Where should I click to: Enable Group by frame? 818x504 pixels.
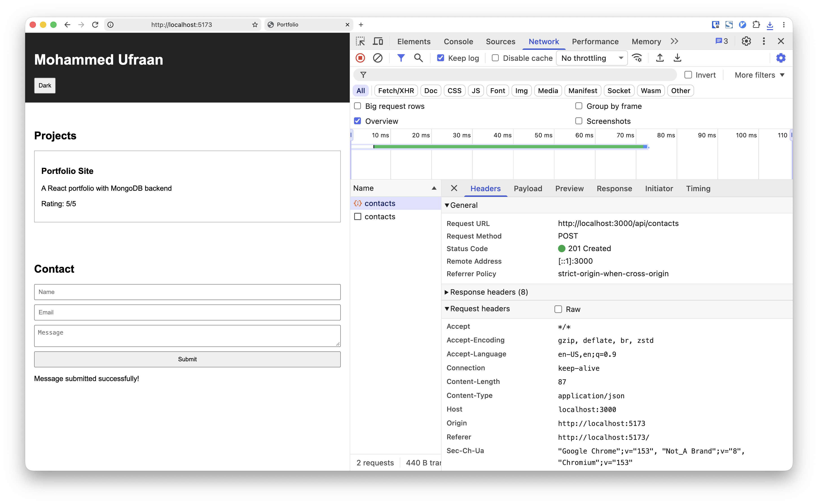(x=578, y=106)
